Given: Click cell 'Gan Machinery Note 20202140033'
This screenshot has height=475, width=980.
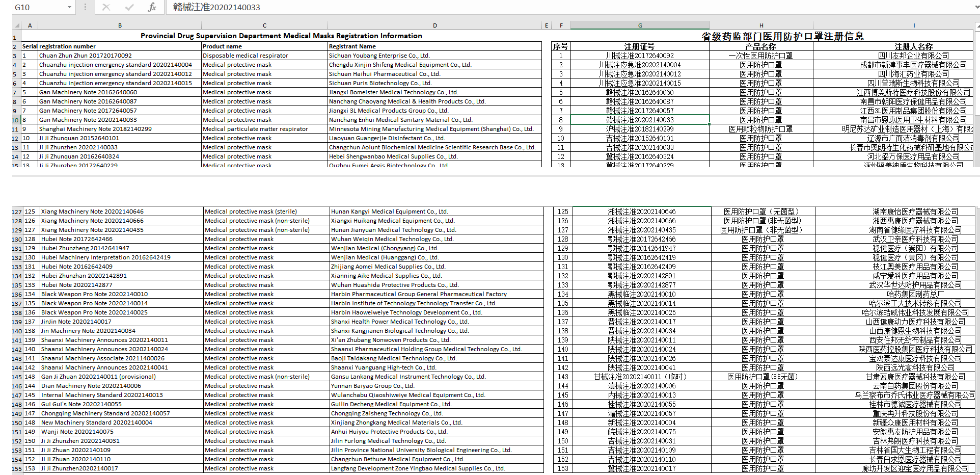Looking at the screenshot, I should pos(120,120).
